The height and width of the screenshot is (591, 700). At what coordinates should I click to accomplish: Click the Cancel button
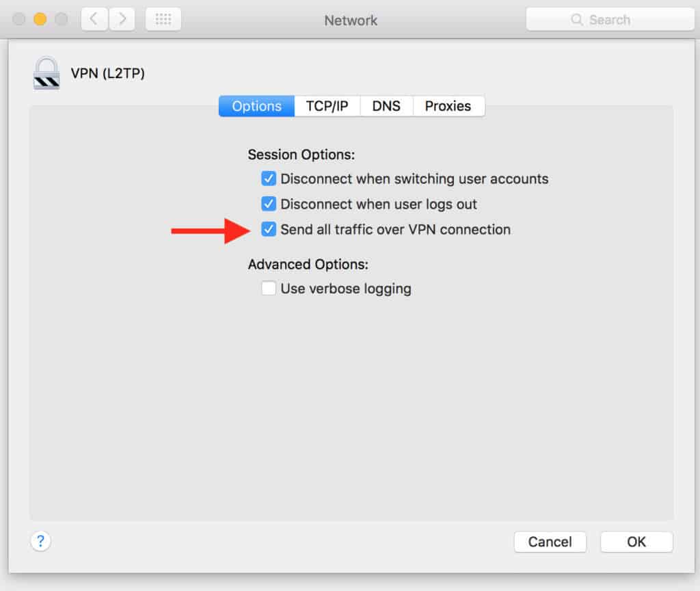(550, 542)
